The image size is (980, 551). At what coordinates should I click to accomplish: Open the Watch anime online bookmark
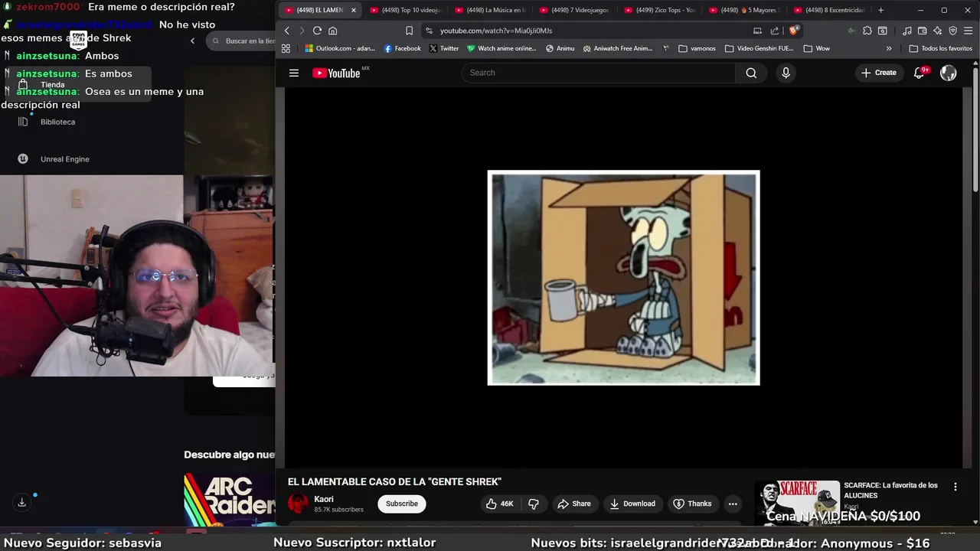[x=501, y=48]
